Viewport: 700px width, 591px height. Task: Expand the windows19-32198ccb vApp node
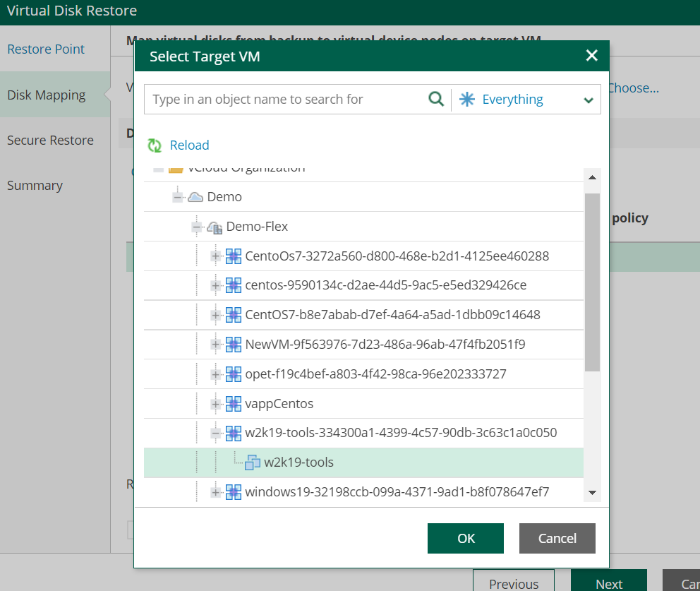pos(216,492)
